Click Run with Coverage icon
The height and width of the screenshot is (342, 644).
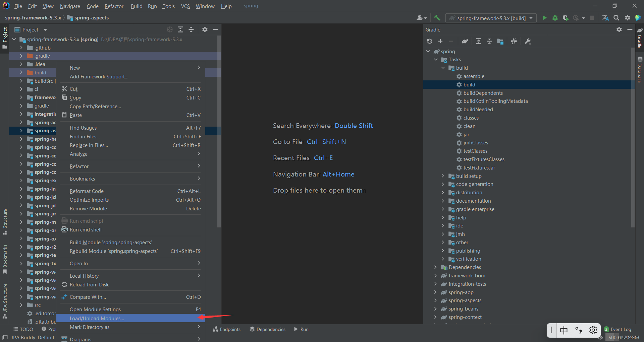click(x=566, y=18)
